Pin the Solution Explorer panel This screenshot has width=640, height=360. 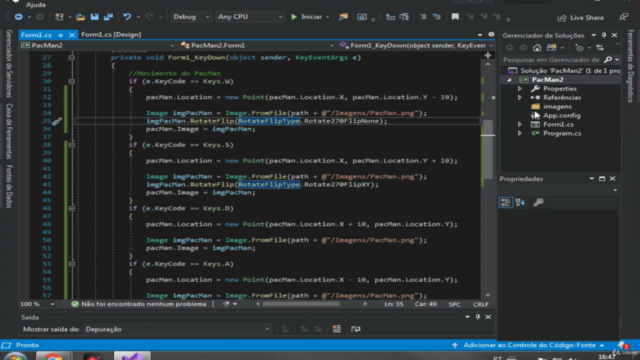pos(604,36)
